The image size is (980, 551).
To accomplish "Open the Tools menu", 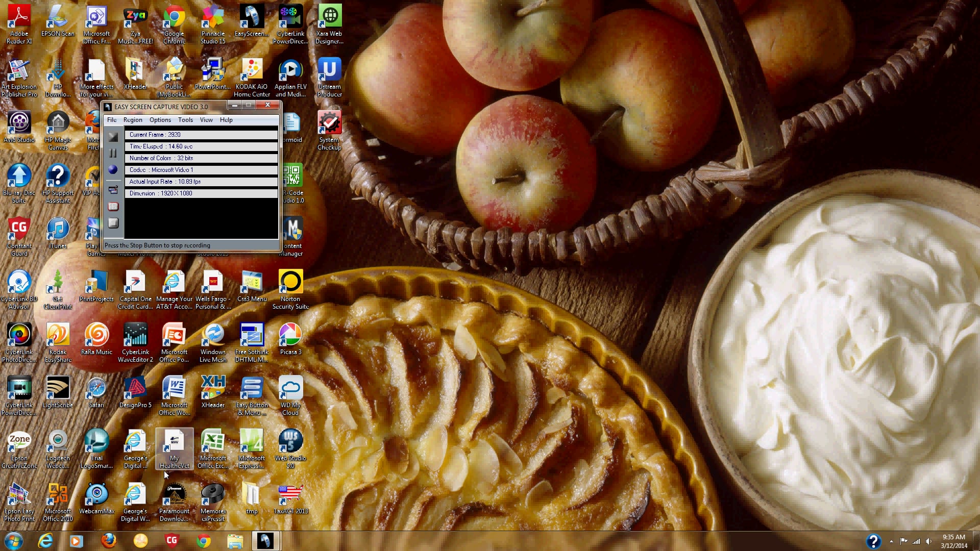I will click(185, 120).
